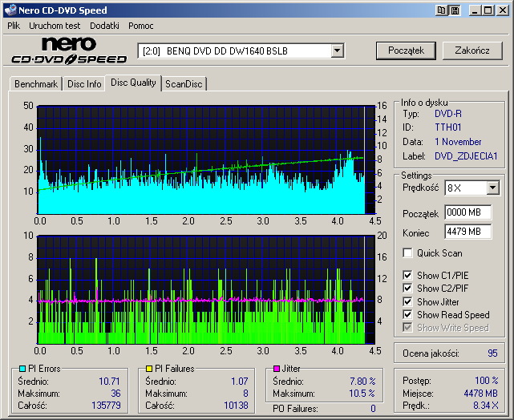Image resolution: width=514 pixels, height=420 pixels.
Task: Click the Jitter Maksimum value 10.5 %
Action: pyautogui.click(x=362, y=393)
